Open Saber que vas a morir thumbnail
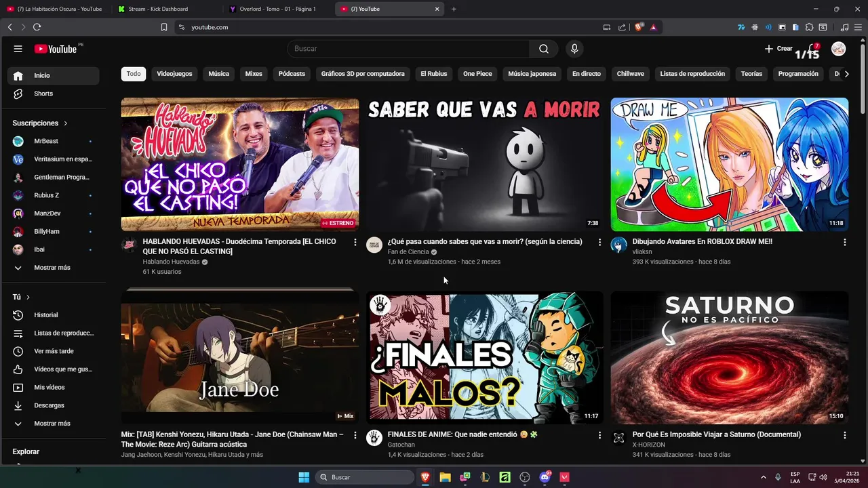 click(x=485, y=165)
